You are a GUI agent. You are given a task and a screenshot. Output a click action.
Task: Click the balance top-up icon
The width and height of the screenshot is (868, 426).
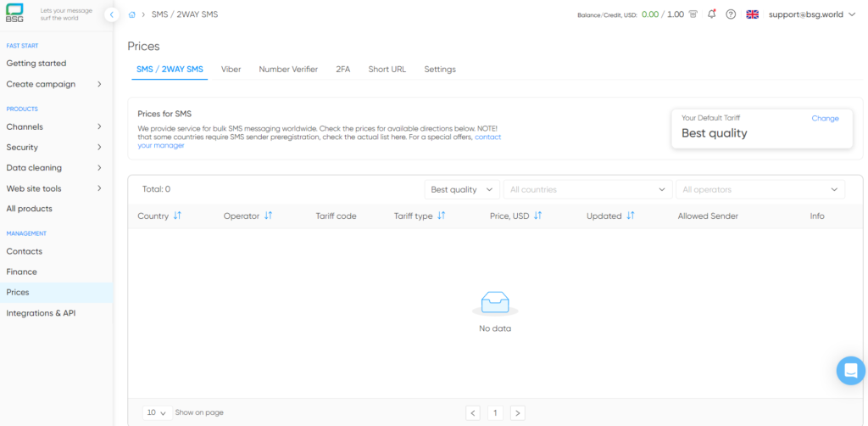pyautogui.click(x=693, y=14)
